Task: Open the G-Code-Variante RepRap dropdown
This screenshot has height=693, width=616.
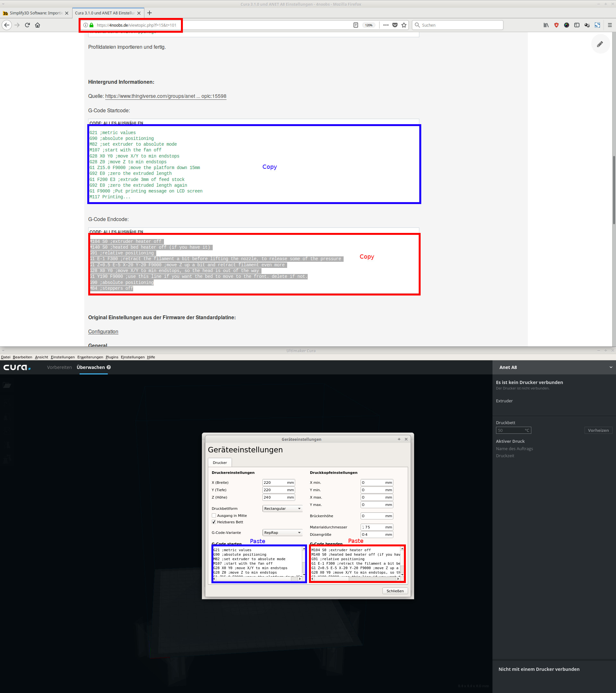Action: point(282,533)
